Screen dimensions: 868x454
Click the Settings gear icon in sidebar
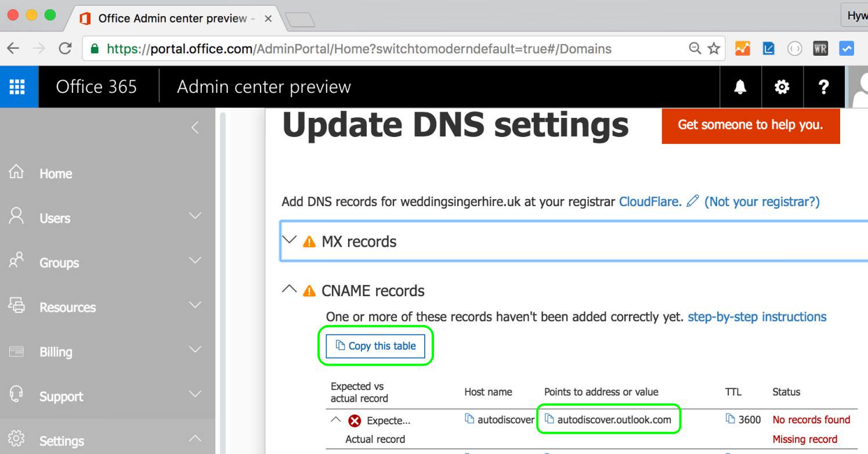pos(17,439)
